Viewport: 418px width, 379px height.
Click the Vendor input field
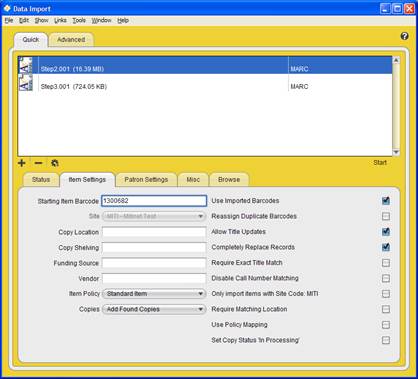point(154,278)
